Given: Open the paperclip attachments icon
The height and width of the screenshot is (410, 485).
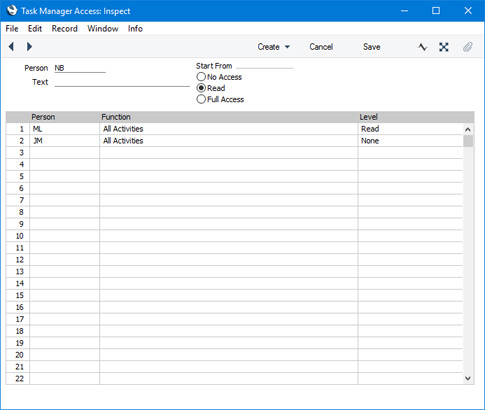Looking at the screenshot, I should (468, 47).
